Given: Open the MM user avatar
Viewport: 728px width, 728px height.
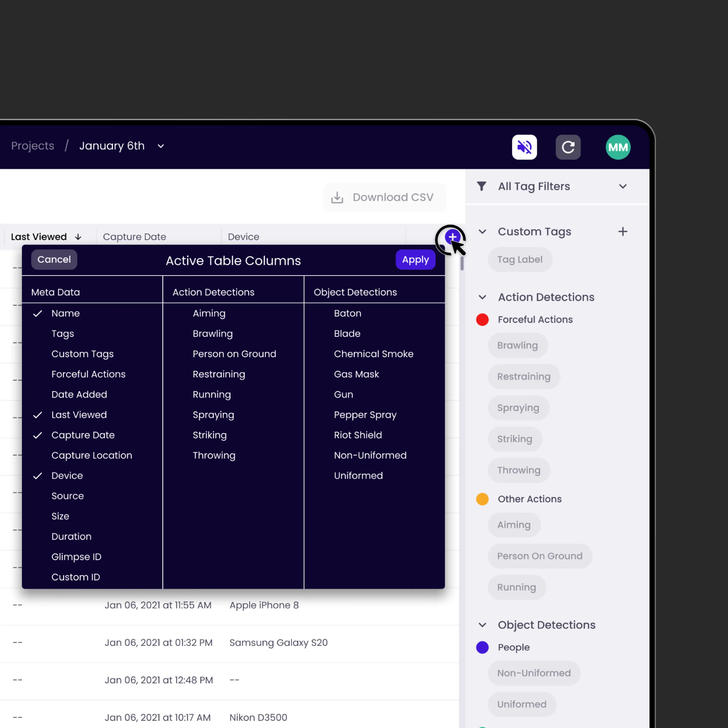Looking at the screenshot, I should [618, 147].
